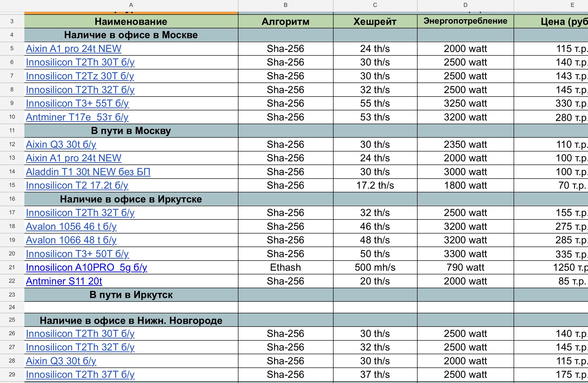Click the Хешрейт header cell

point(375,21)
